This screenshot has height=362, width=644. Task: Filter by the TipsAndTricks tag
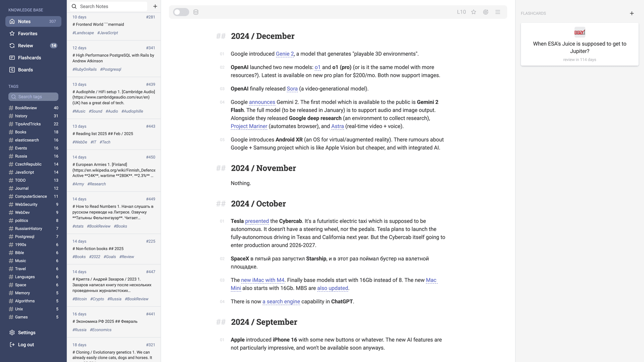(33, 124)
